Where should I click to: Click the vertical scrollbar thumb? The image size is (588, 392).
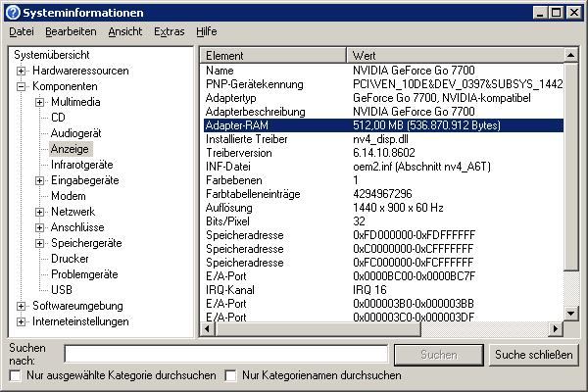tap(570, 167)
